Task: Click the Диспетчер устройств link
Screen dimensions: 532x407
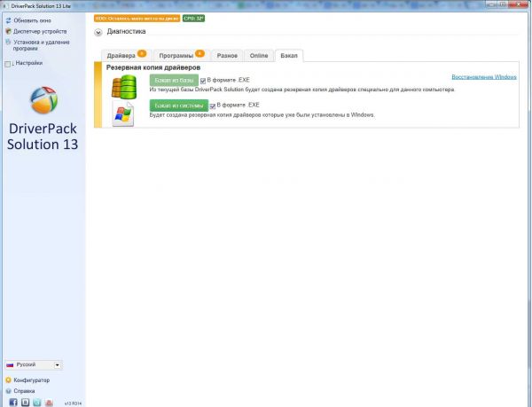Action: (40, 32)
